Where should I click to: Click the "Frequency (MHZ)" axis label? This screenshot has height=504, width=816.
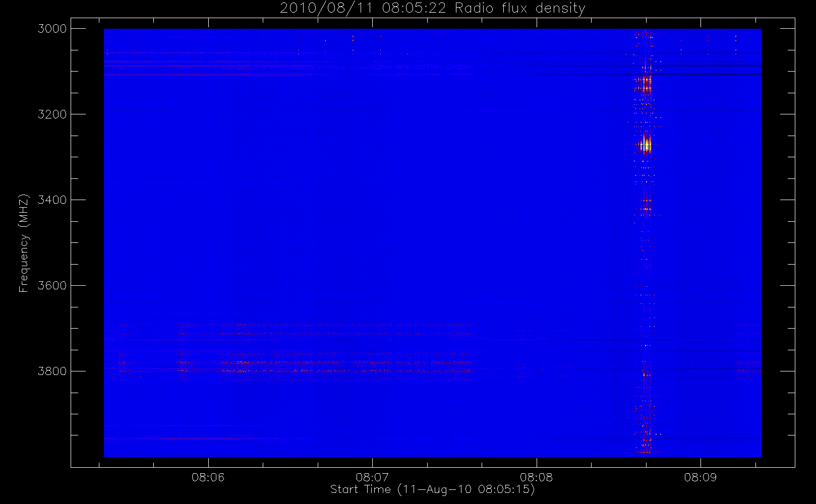point(24,243)
